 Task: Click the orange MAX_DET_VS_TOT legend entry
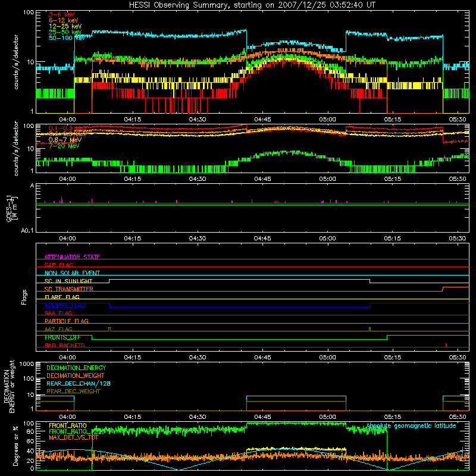click(x=74, y=437)
